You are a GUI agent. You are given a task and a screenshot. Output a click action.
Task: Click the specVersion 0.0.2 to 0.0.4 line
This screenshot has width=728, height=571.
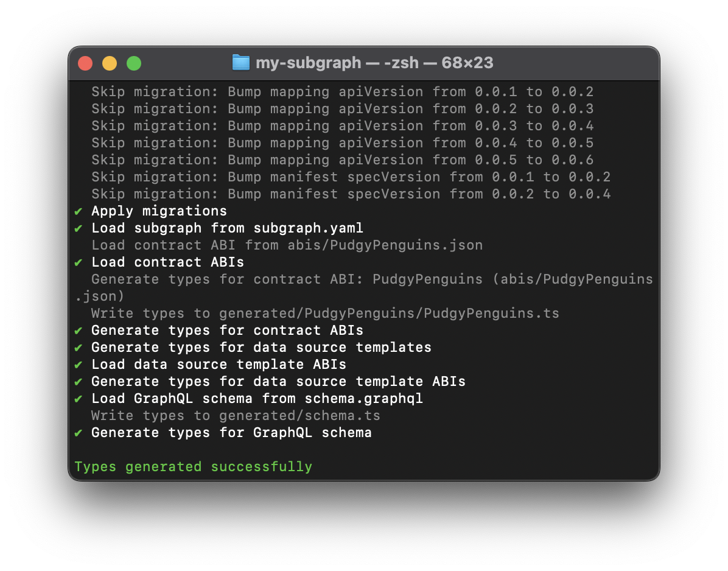pos(351,194)
